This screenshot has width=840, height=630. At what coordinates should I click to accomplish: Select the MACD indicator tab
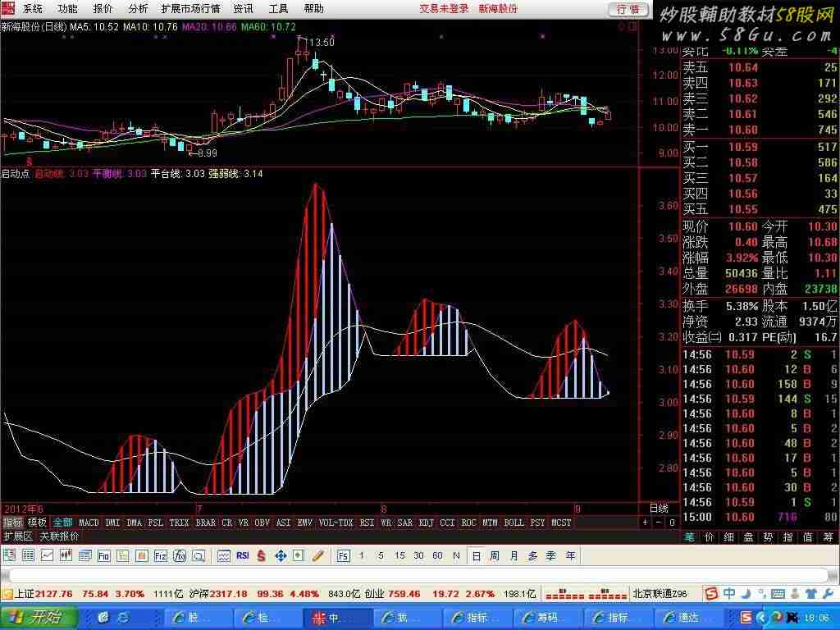pyautogui.click(x=89, y=523)
